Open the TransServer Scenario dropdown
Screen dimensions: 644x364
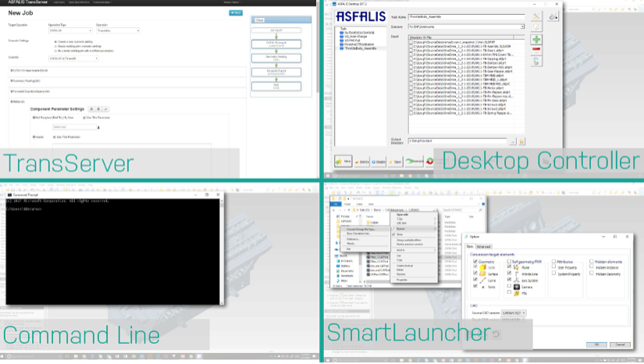click(x=73, y=59)
